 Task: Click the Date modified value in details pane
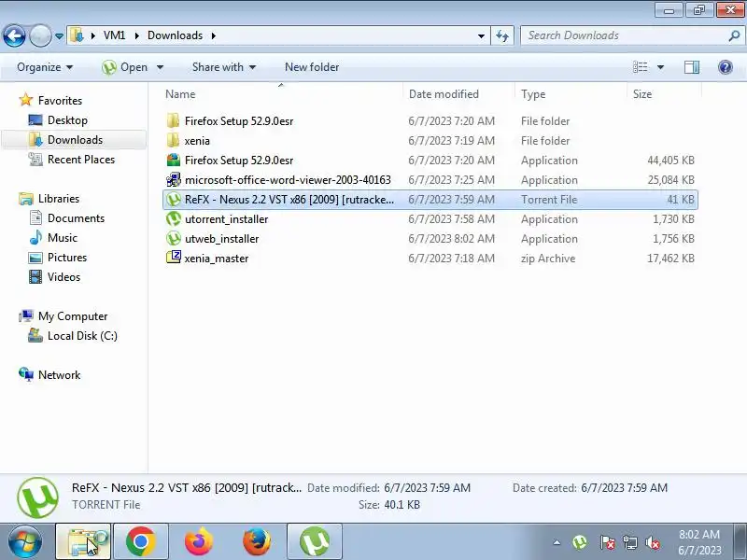click(427, 487)
